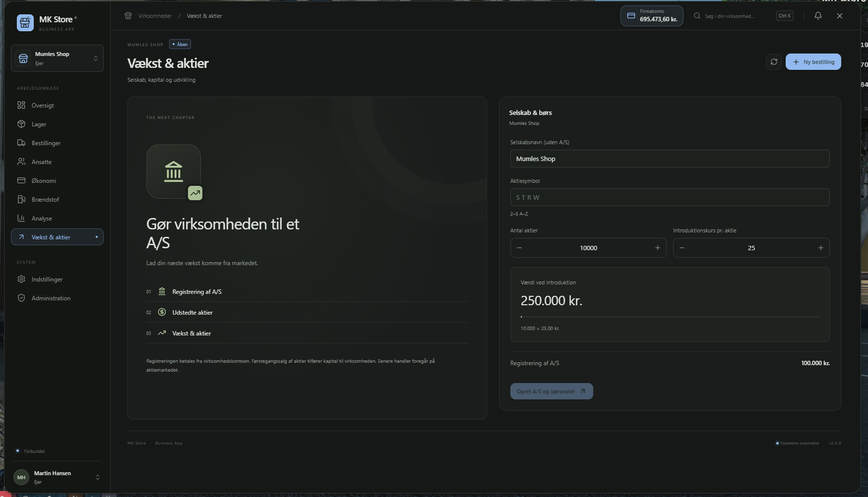Click the Mumles Shop store icon
The image size is (868, 497).
coord(23,58)
